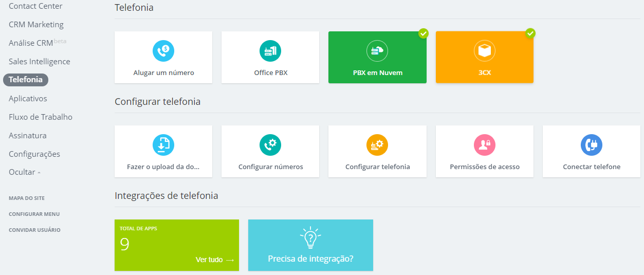
Task: Click the green checkmark on 3CX card
Action: (x=530, y=33)
